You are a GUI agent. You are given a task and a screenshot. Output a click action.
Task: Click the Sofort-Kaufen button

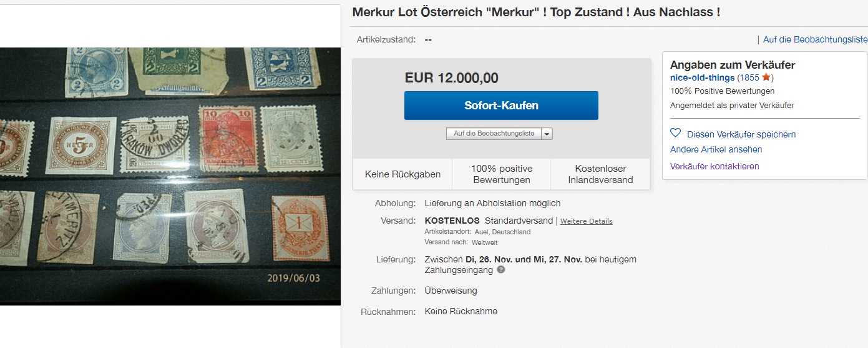pos(501,106)
